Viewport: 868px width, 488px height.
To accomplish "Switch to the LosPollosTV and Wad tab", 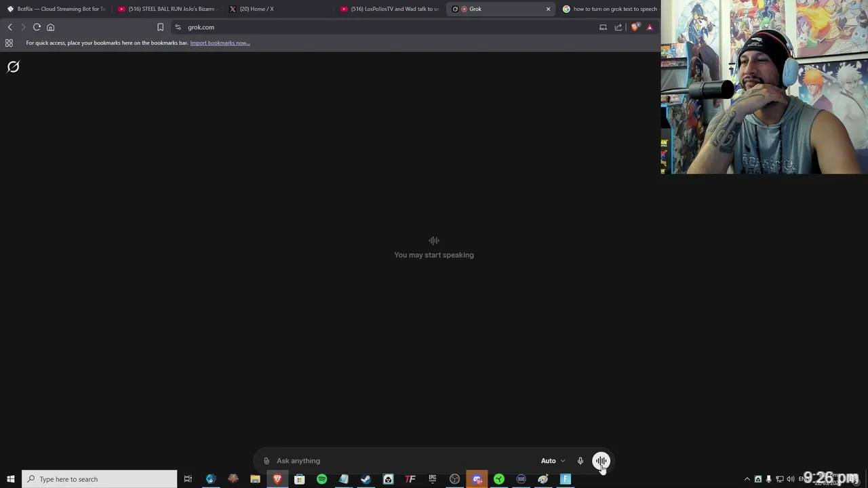I will [x=390, y=9].
